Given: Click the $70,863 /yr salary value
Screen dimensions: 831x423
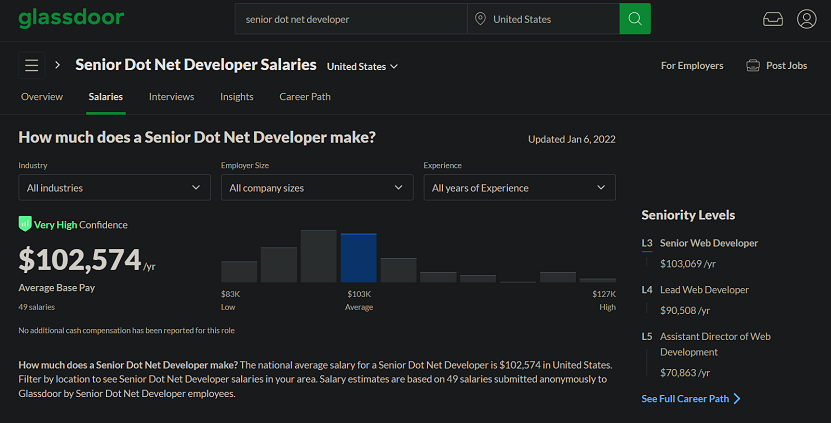Looking at the screenshot, I should 684,373.
